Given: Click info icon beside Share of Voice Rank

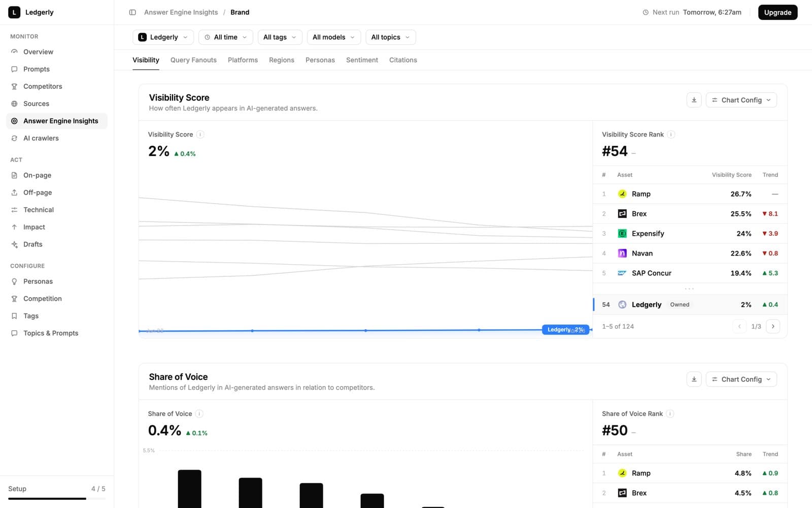Looking at the screenshot, I should 670,414.
